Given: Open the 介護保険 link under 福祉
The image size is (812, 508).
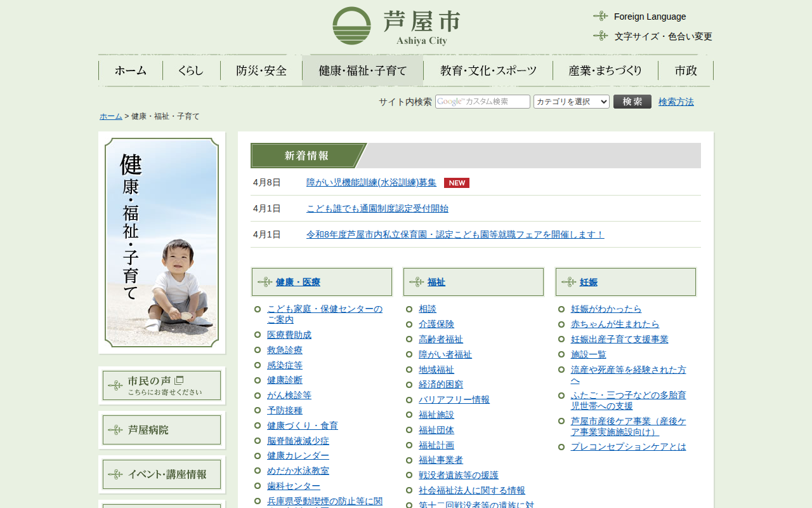Looking at the screenshot, I should point(436,324).
